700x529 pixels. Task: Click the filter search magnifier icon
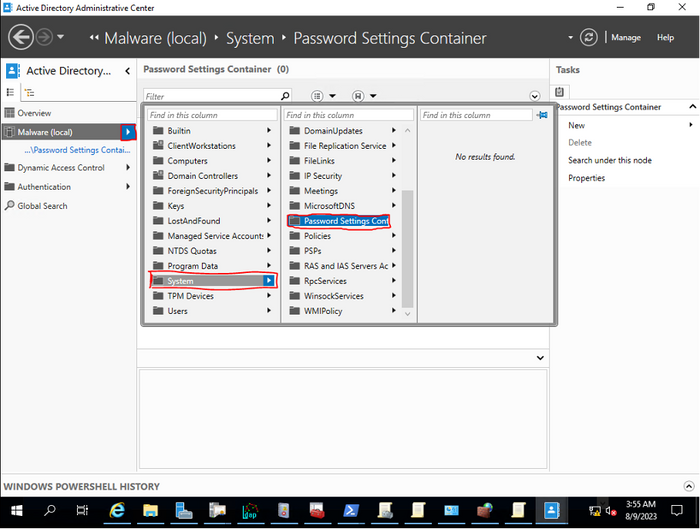(285, 96)
